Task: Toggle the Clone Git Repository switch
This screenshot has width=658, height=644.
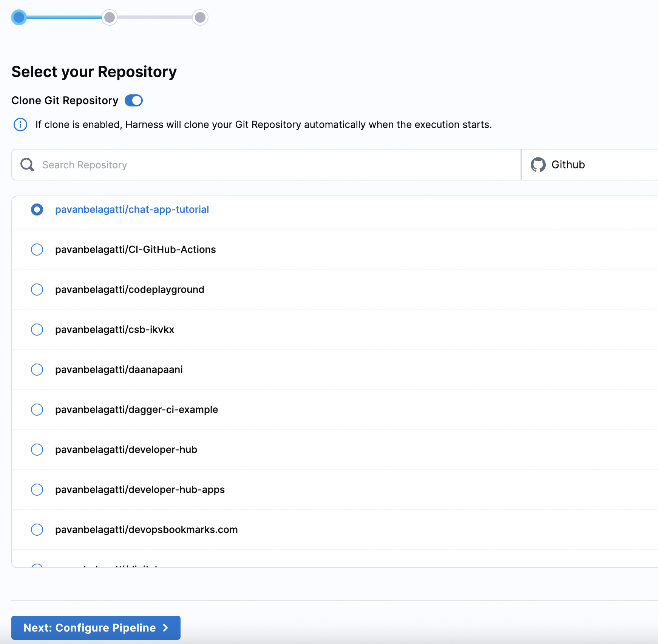Action: click(134, 100)
